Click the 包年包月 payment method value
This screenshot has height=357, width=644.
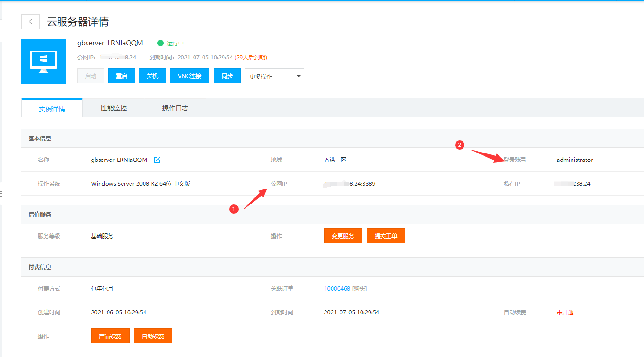tap(102, 289)
